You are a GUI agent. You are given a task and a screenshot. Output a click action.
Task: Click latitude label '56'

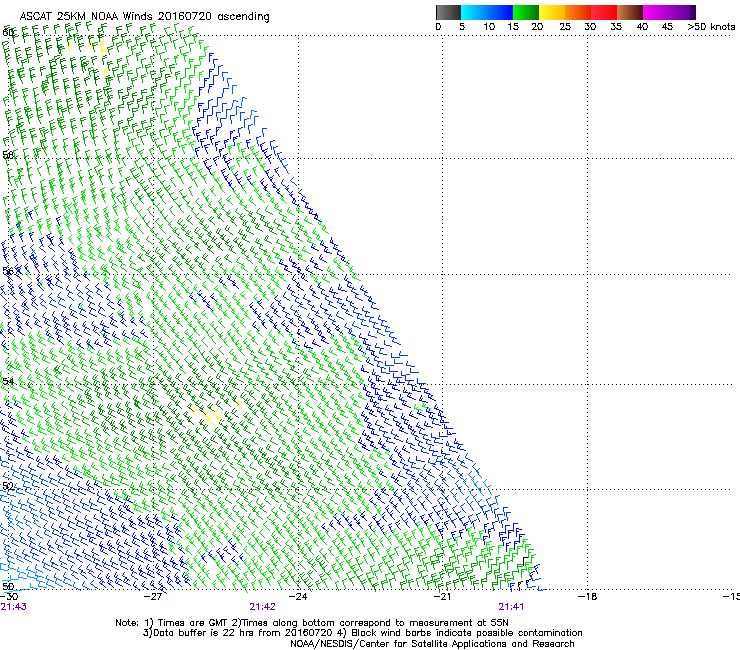pos(8,271)
